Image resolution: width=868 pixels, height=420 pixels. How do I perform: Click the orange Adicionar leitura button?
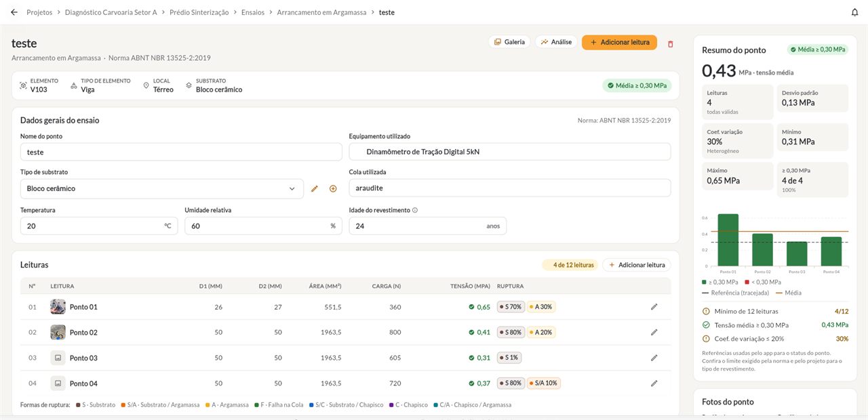click(x=619, y=42)
